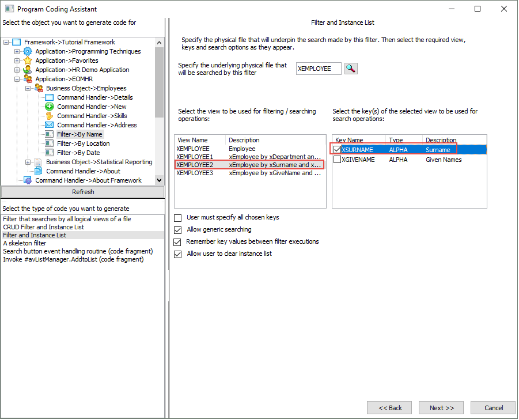Expand Application Favorites node

click(17, 60)
